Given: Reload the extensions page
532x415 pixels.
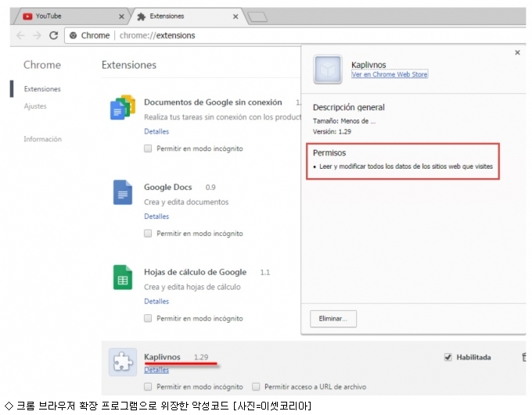Looking at the screenshot, I should (54, 35).
